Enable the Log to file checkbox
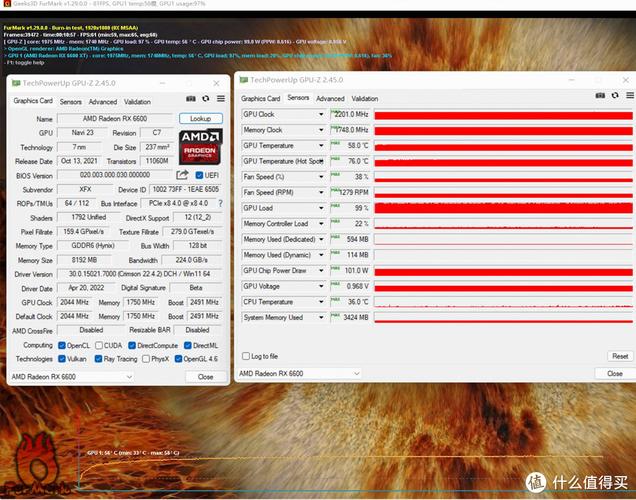 point(247,356)
